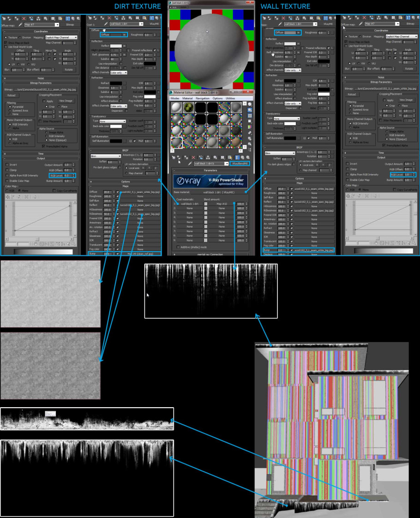Click the eyedropper beside Base in Wall Texture
The height and width of the screenshot is (518, 420).
click(280, 24)
